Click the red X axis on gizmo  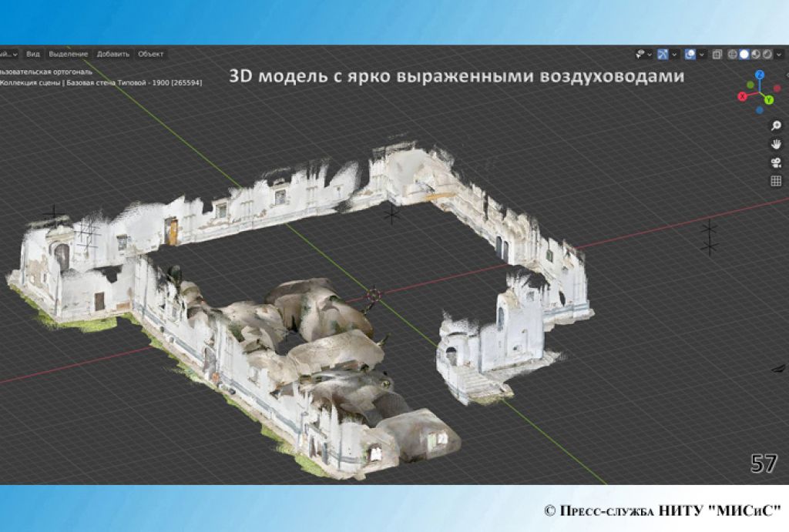pos(742,96)
